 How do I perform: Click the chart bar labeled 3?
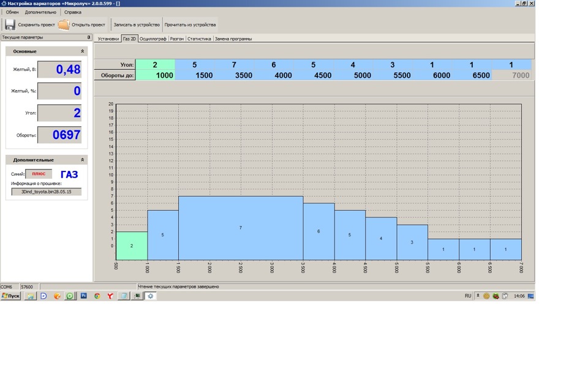click(412, 242)
